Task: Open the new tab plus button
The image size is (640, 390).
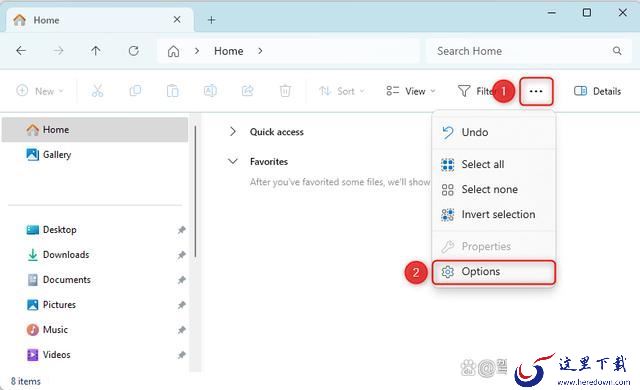Action: (211, 20)
